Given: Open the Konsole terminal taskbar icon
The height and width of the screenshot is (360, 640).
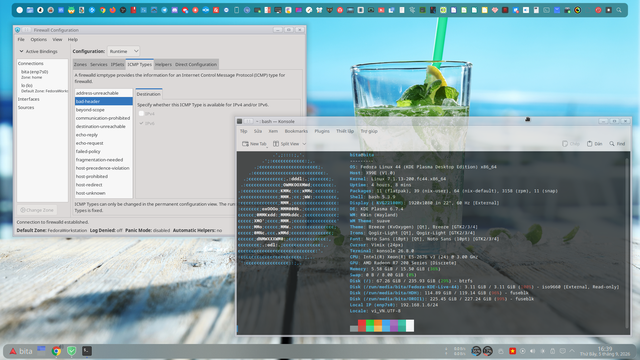Looking at the screenshot, I should [87, 351].
